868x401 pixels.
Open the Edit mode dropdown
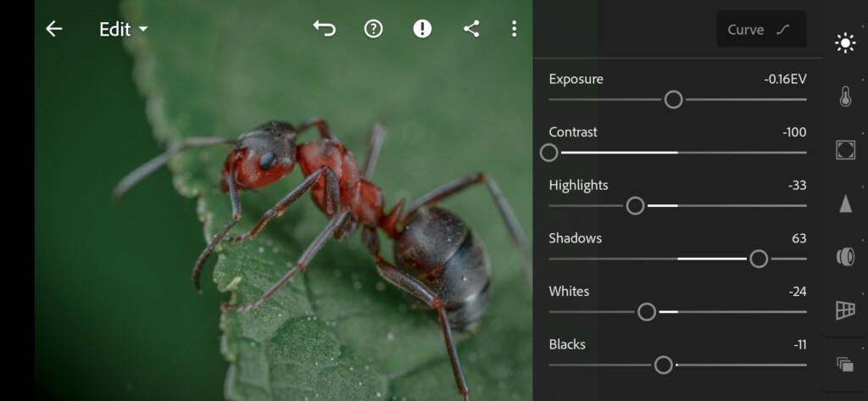pos(124,30)
